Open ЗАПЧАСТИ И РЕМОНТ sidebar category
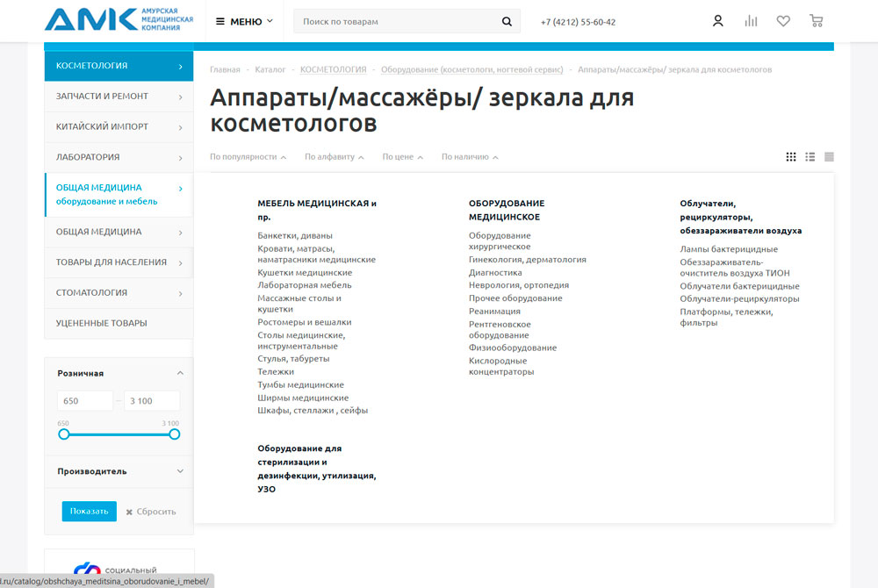Image resolution: width=878 pixels, height=588 pixels. tap(119, 97)
